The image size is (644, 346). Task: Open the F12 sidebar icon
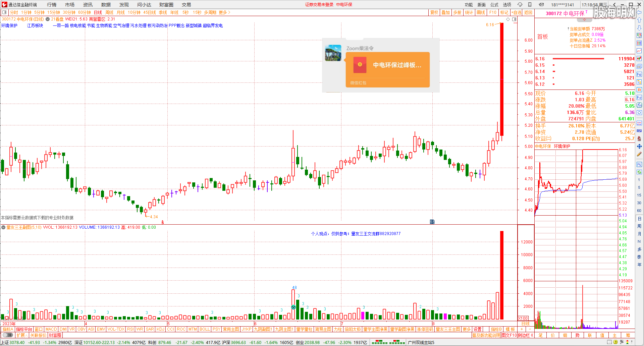pyautogui.click(x=639, y=97)
